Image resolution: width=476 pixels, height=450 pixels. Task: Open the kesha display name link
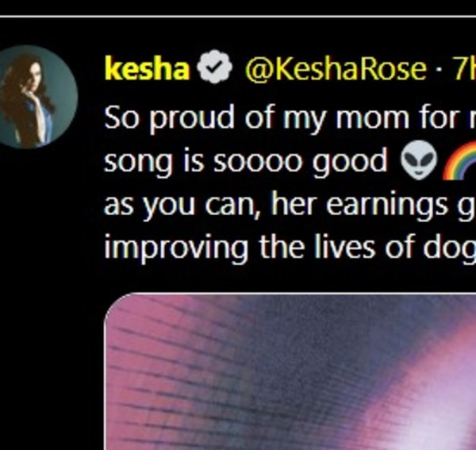click(148, 71)
